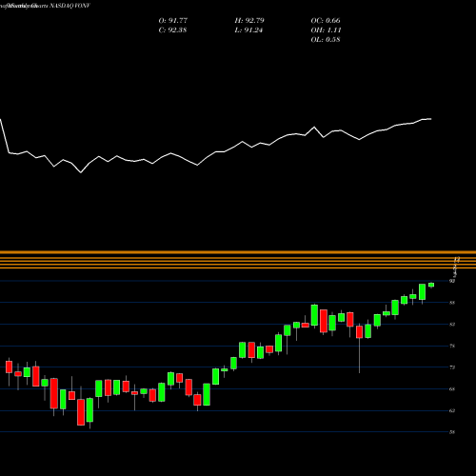Screen dimensions: 476x476
Task: Click the 58 price axis label
Action: tap(452, 432)
